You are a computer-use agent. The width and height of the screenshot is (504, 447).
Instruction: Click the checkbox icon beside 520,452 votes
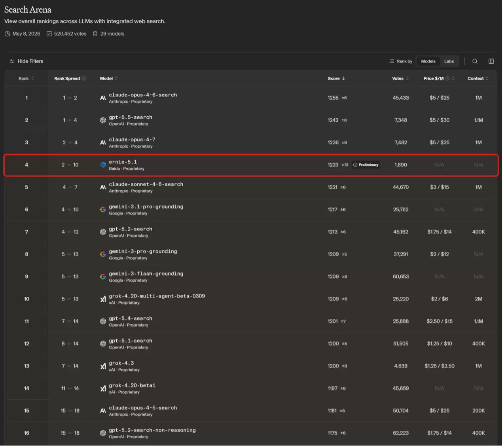(x=49, y=34)
